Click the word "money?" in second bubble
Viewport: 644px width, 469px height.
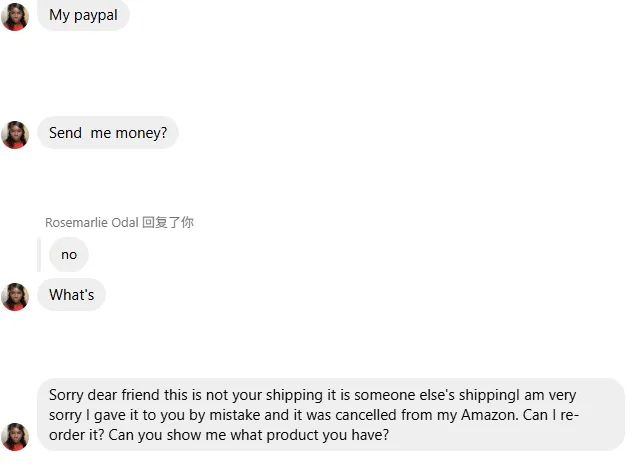tap(141, 133)
